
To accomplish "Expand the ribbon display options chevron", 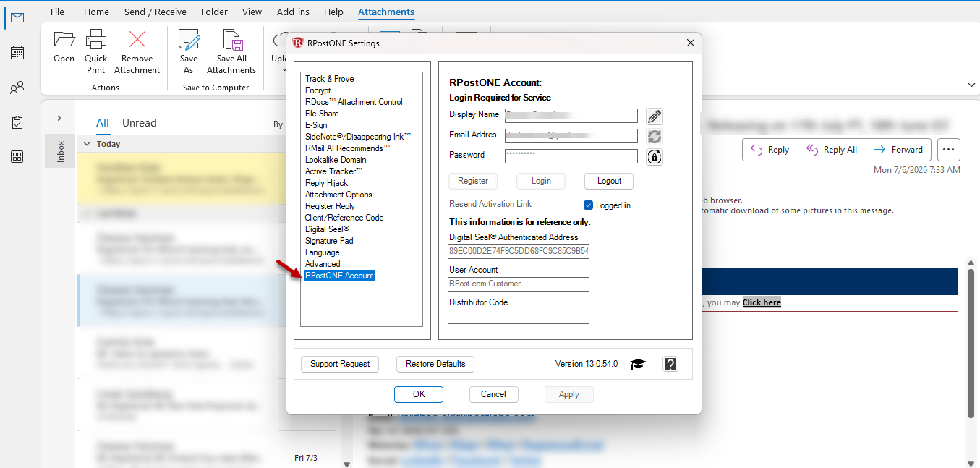I will point(971,85).
